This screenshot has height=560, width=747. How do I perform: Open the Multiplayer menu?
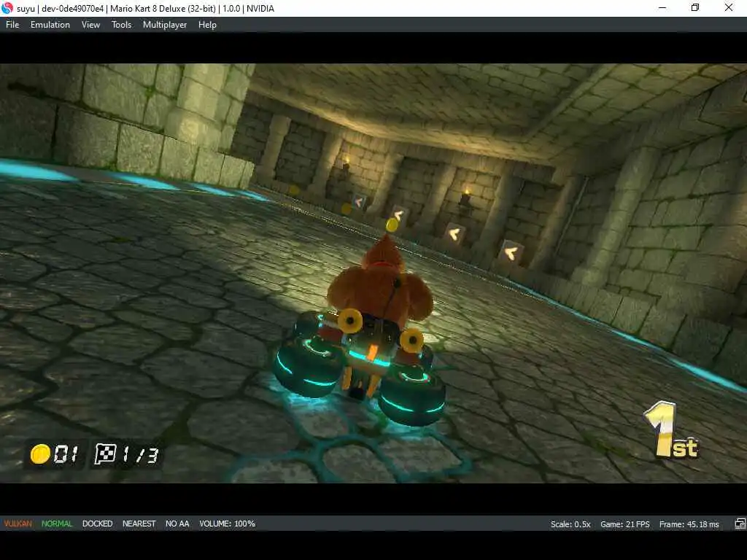tap(165, 25)
